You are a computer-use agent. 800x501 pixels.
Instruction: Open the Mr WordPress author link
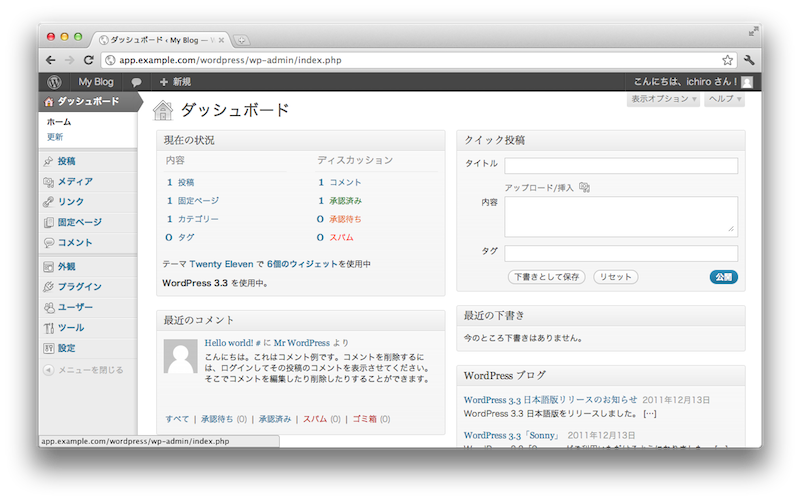(302, 343)
